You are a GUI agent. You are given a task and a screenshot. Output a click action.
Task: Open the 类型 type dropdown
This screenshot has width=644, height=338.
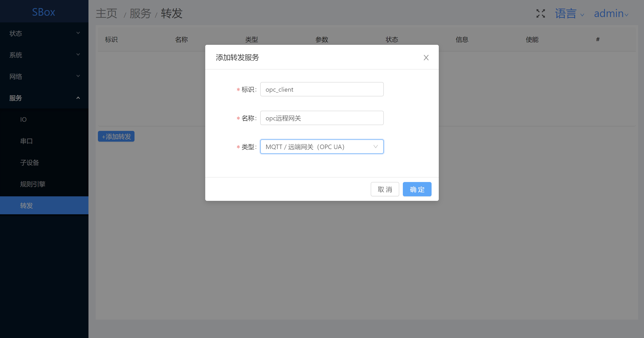322,147
